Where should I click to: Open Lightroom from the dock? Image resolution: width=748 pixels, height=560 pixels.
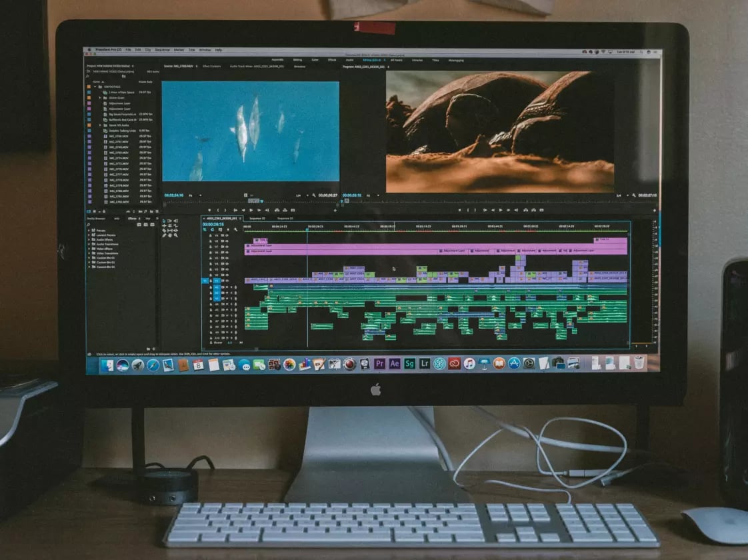click(425, 364)
